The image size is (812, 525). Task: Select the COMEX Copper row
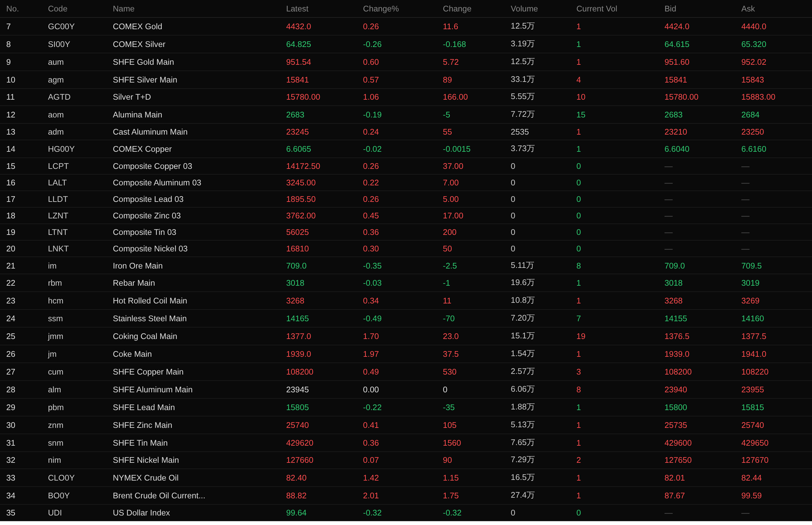[x=406, y=149]
